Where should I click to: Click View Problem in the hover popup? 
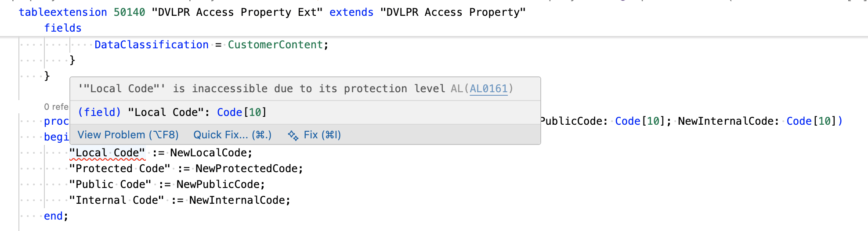tap(128, 135)
